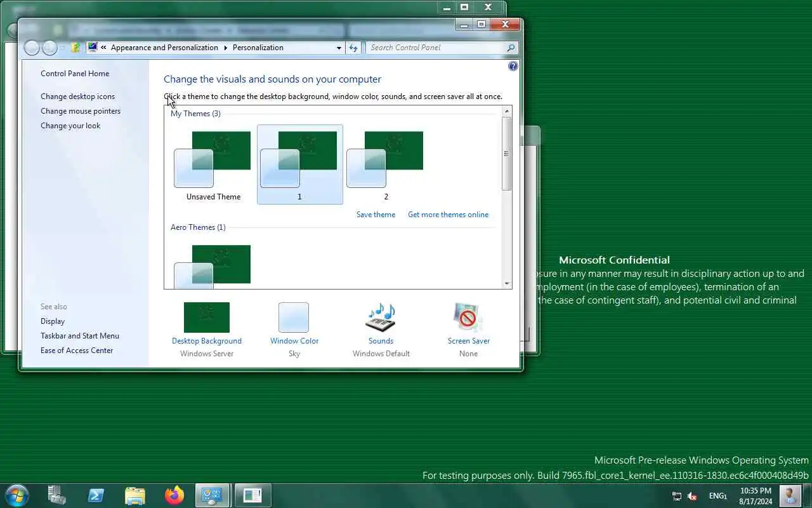This screenshot has height=508, width=812.
Task: Click the My Themes (3) group header
Action: point(195,114)
